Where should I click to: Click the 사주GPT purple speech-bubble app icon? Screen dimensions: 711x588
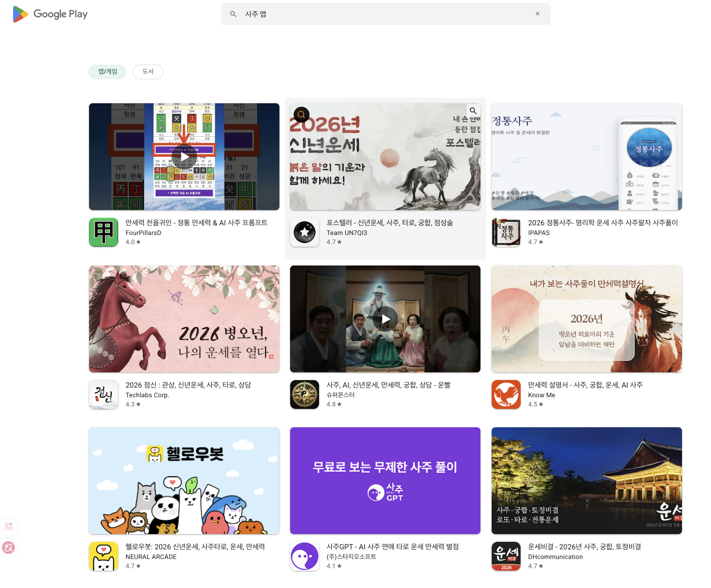point(304,556)
